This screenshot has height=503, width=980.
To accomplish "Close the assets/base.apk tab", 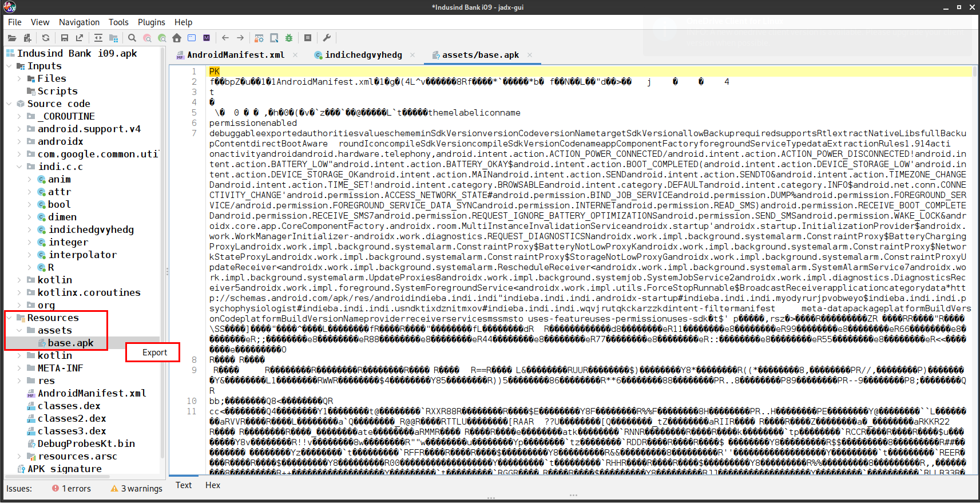I will click(530, 55).
